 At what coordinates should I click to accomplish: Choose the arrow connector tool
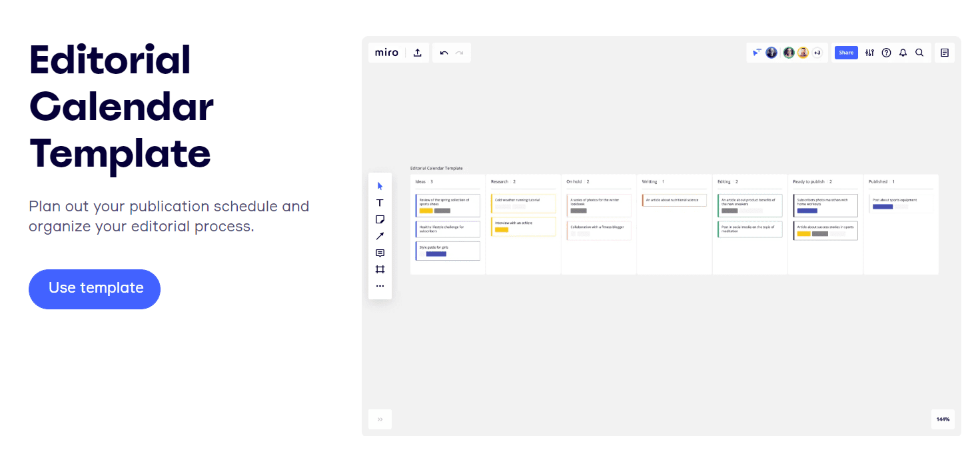tap(380, 236)
